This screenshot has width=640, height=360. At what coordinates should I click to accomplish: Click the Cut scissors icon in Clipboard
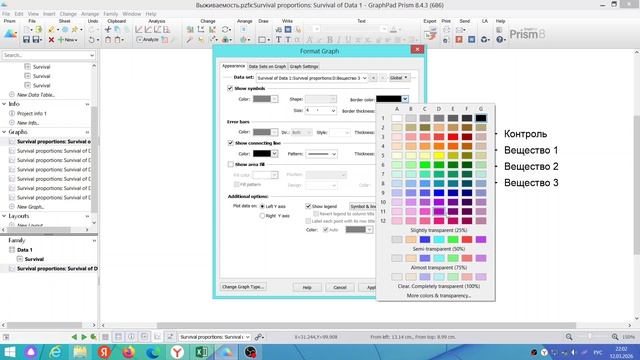tap(108, 29)
